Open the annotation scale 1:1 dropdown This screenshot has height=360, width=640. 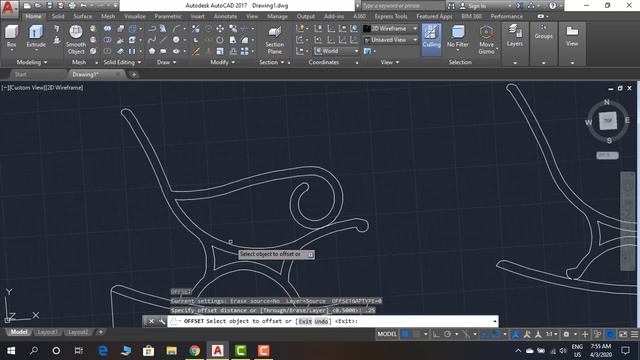click(x=551, y=334)
